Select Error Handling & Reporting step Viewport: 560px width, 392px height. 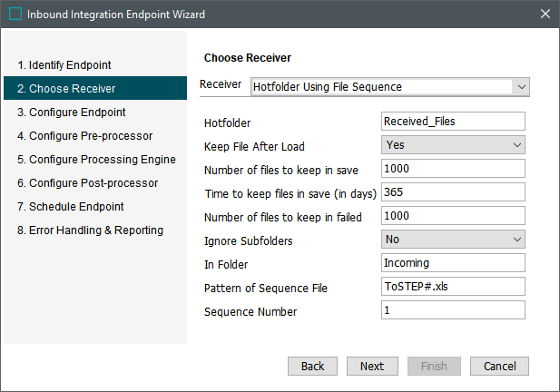click(90, 230)
